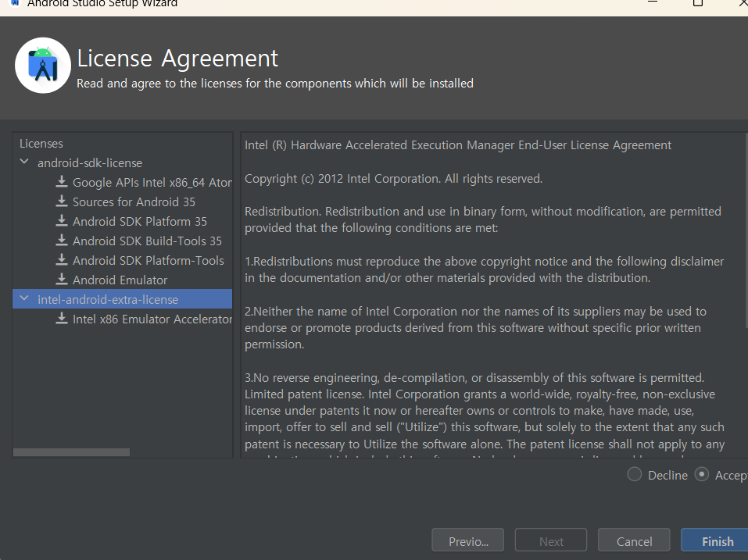748x560 pixels.
Task: Click the License Agreement heading
Action: point(177,59)
